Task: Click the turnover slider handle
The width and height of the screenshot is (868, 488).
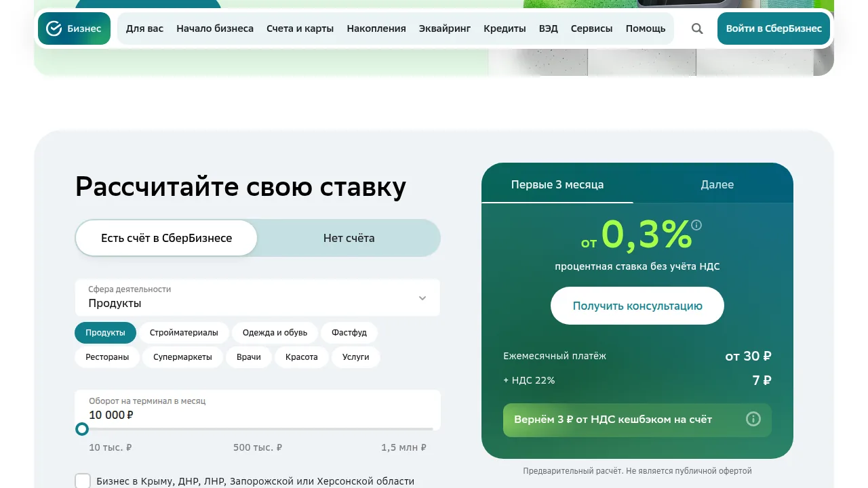Action: point(82,429)
